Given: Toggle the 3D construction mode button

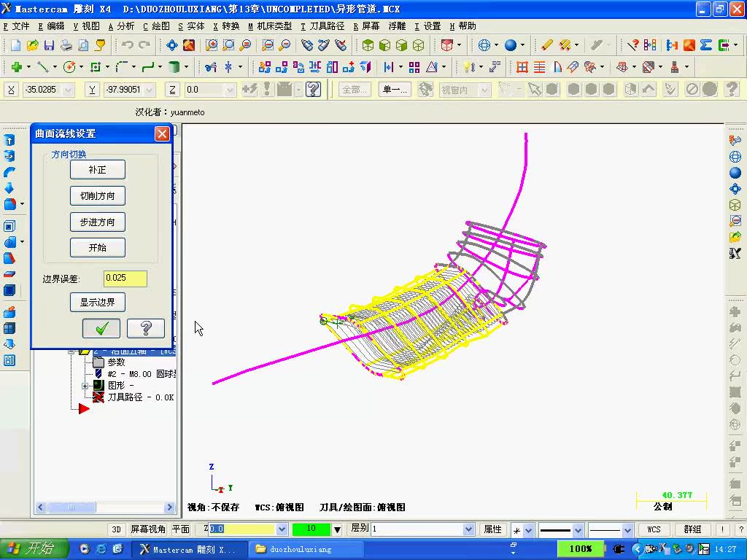Looking at the screenshot, I should pos(116,529).
